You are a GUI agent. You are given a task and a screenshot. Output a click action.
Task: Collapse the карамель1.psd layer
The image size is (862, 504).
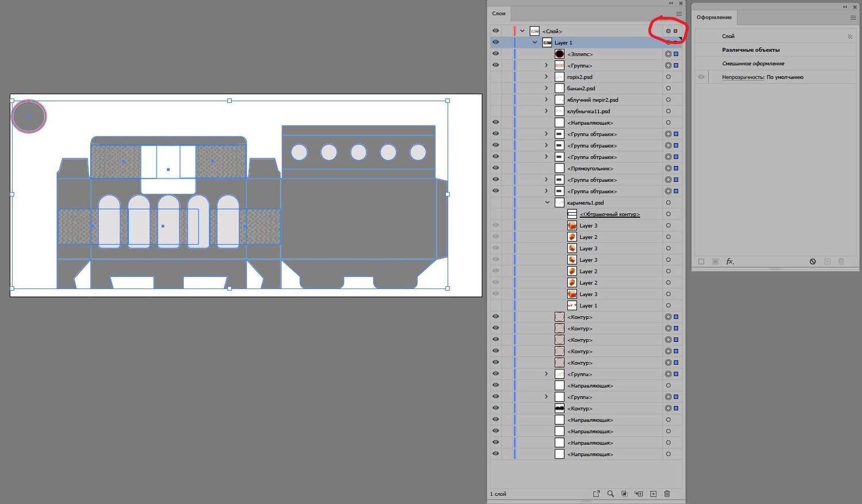click(547, 202)
